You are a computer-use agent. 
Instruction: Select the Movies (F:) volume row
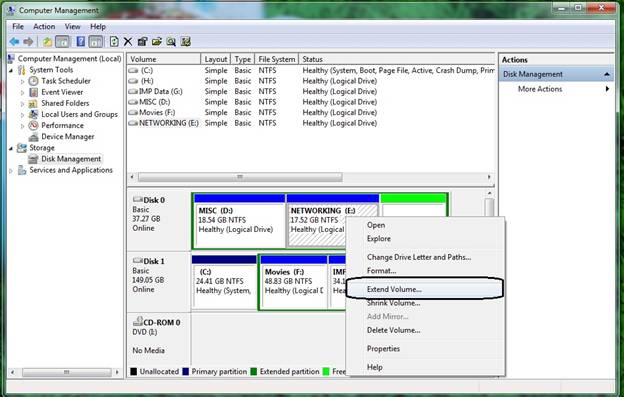311,113
